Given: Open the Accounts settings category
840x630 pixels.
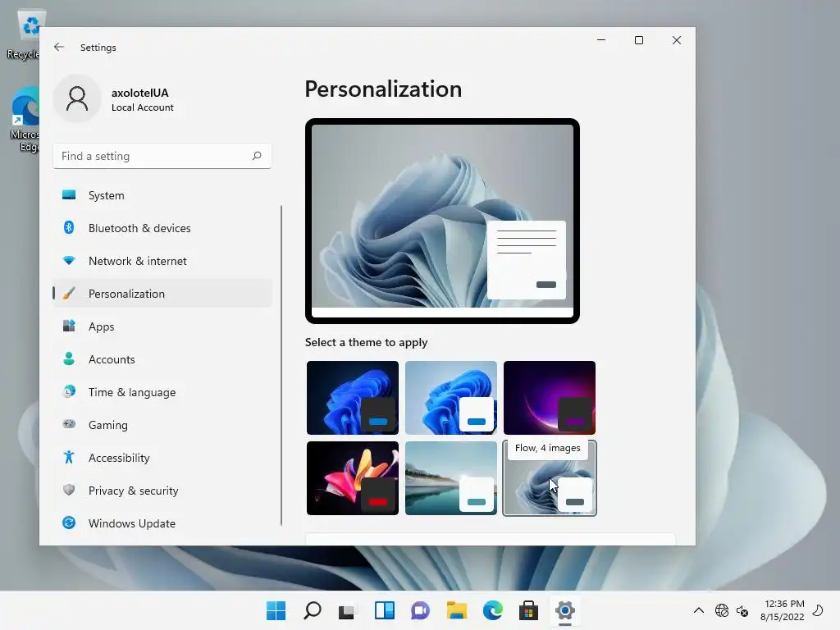Looking at the screenshot, I should [x=162, y=359].
